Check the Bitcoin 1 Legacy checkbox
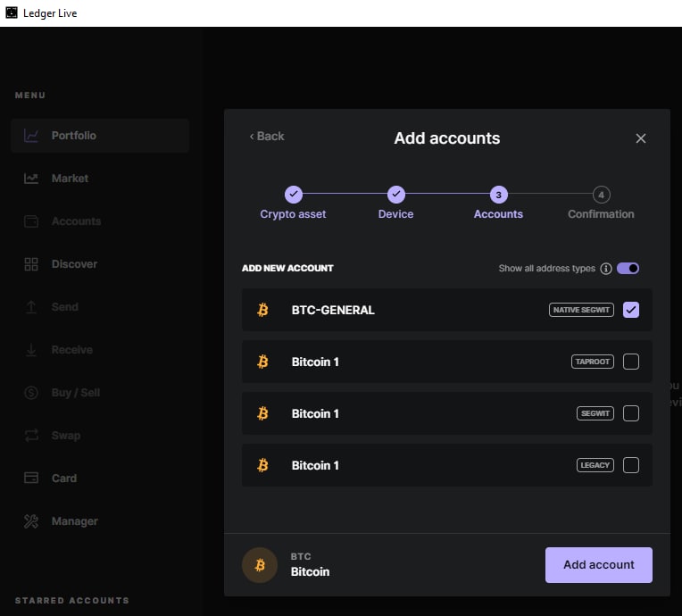This screenshot has width=682, height=616. click(631, 465)
